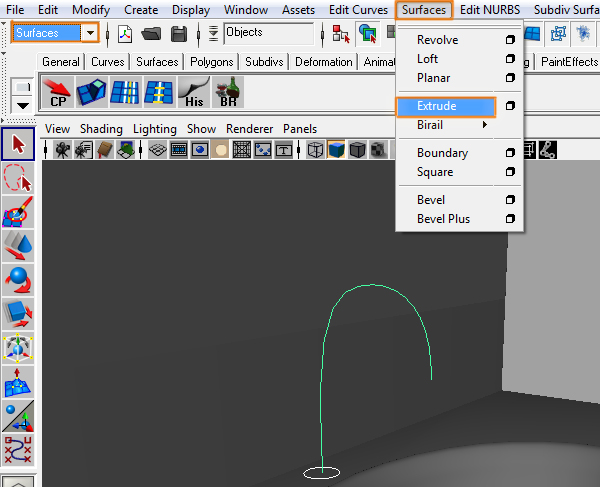600x487 pixels.
Task: Click the blue folded surface shelf icon
Action: point(91,92)
